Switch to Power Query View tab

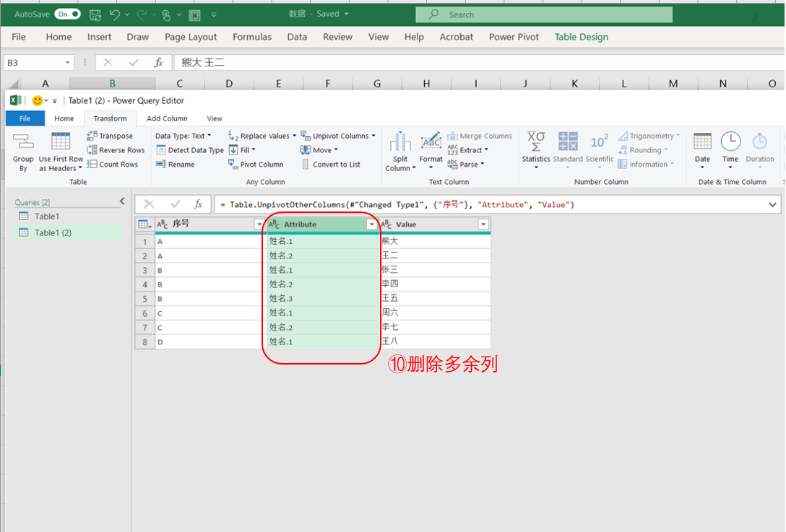214,118
